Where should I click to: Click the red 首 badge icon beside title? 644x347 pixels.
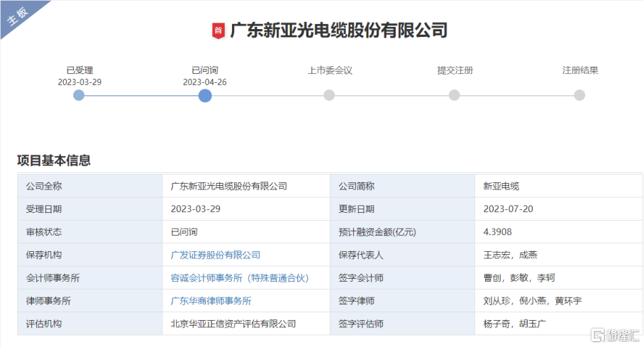pos(218,31)
